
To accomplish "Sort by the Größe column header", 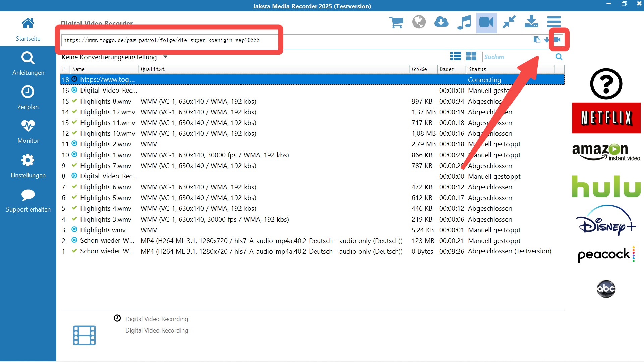I will click(423, 69).
